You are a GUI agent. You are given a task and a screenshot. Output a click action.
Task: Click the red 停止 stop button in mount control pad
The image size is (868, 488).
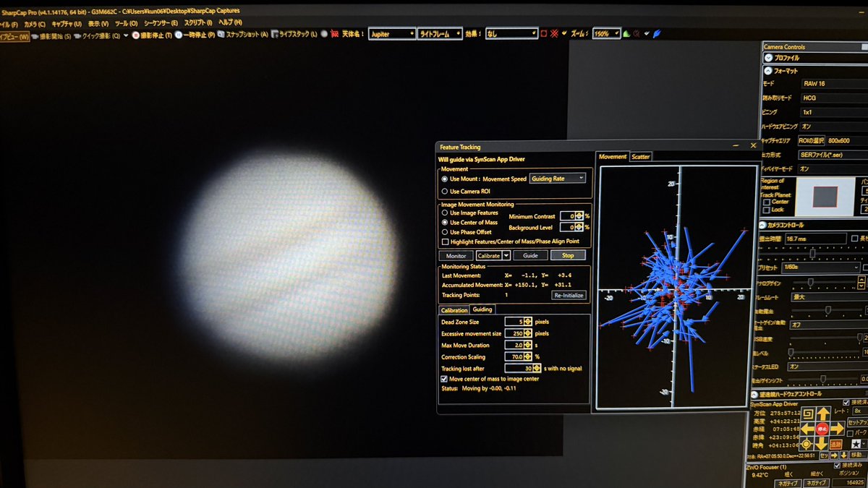[822, 429]
